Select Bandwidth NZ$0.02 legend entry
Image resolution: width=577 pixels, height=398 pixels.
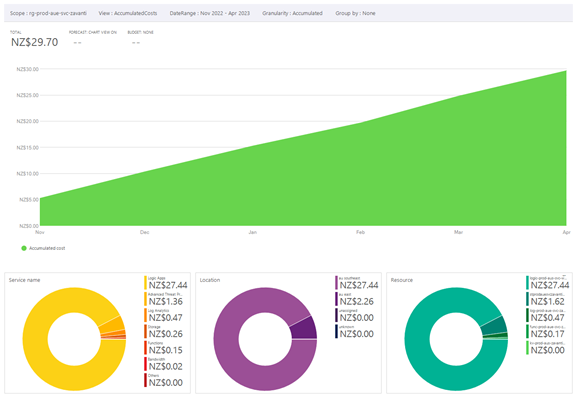pos(164,364)
